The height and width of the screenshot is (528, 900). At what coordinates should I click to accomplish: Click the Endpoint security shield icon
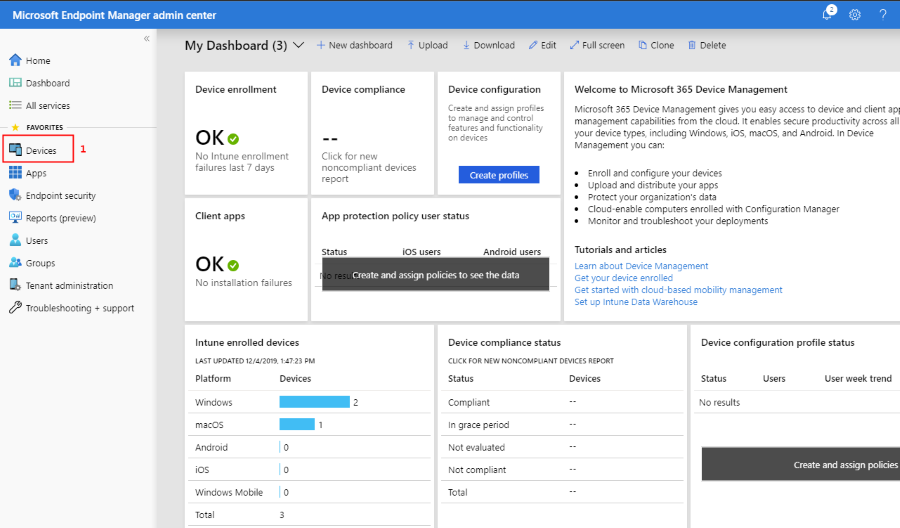click(15, 195)
